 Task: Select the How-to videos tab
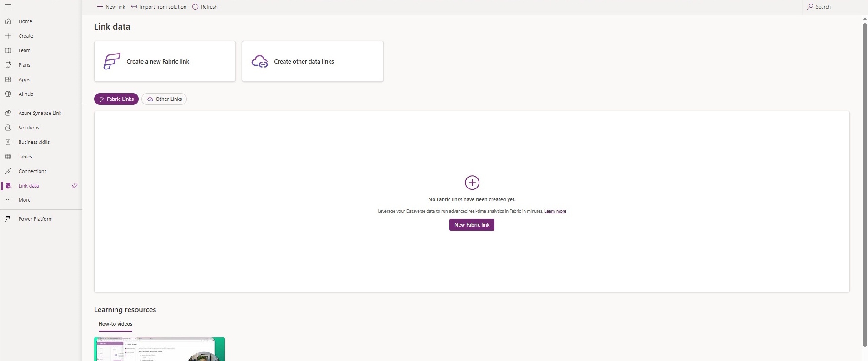pos(115,324)
